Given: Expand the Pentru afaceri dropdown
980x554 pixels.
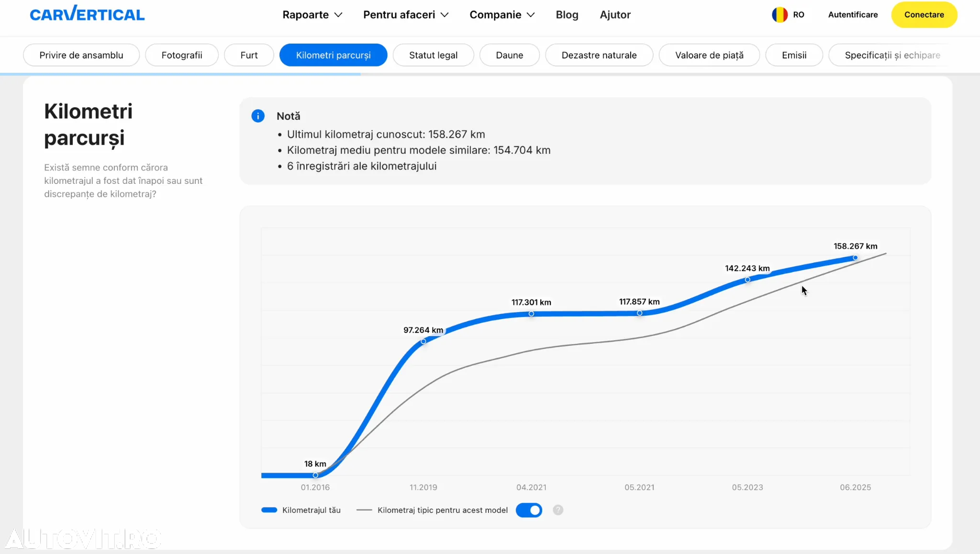Looking at the screenshot, I should point(406,15).
